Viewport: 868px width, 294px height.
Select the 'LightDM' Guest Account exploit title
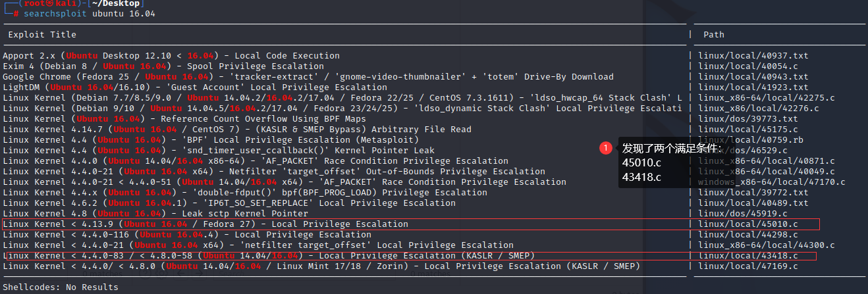[195, 87]
